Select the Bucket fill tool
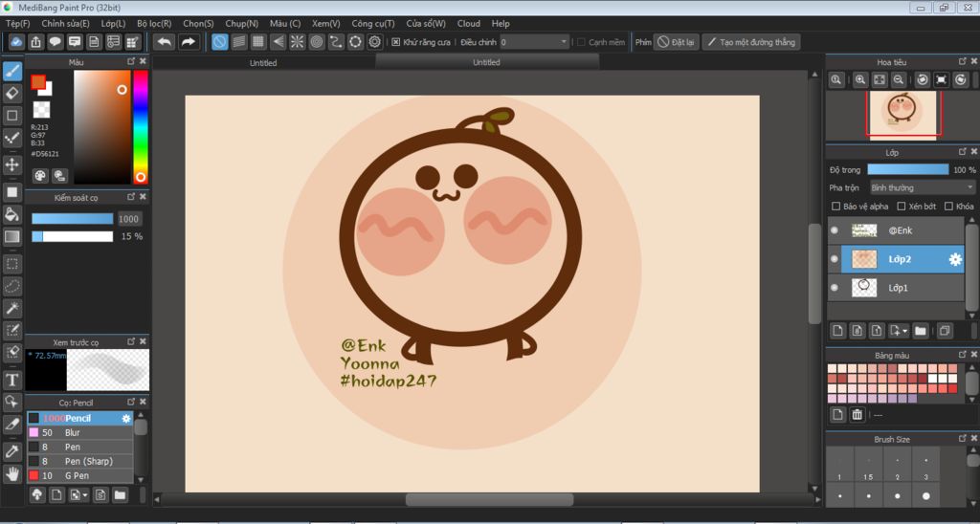 tap(11, 214)
